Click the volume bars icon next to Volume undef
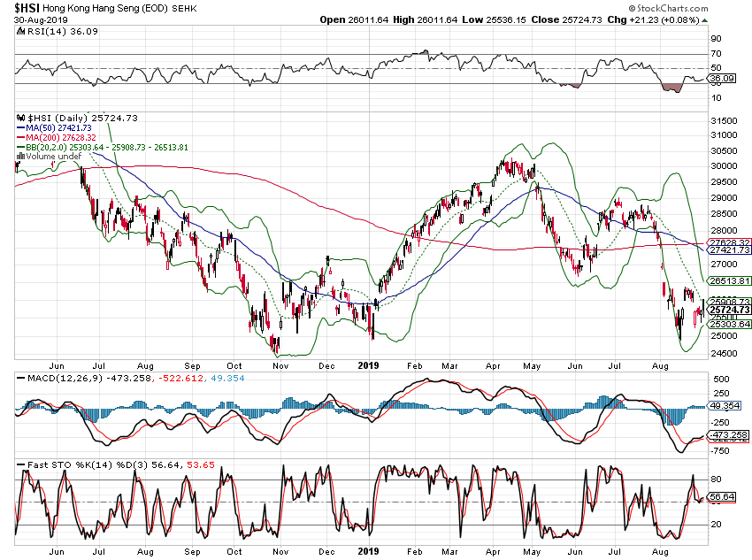This screenshot has height=560, width=752. (x=21, y=157)
